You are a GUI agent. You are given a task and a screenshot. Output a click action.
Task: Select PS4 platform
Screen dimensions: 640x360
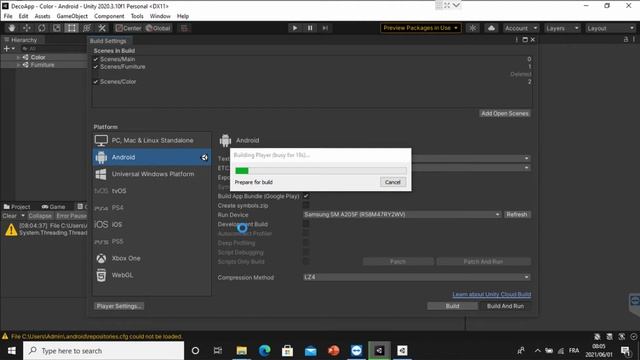(x=152, y=208)
